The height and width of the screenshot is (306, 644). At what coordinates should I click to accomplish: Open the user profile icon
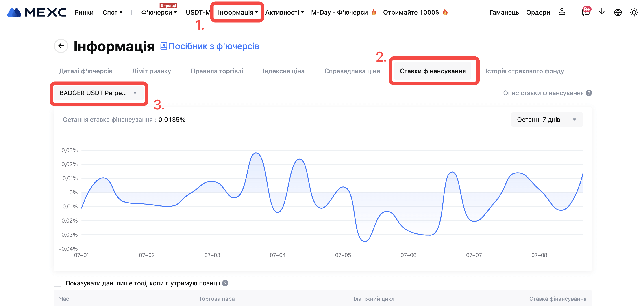pyautogui.click(x=562, y=12)
